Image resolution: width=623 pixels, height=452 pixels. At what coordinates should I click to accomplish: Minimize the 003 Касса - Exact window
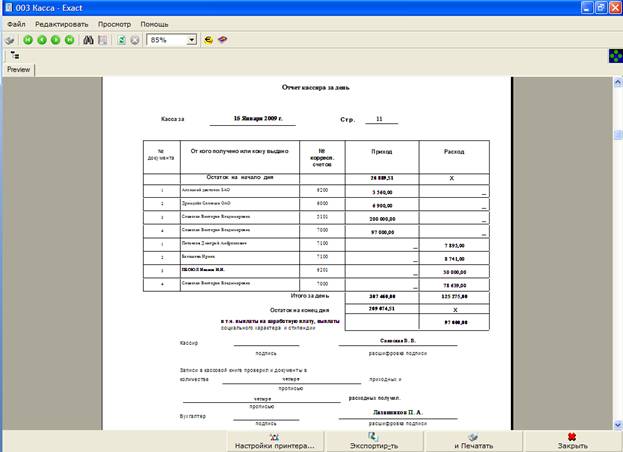[587, 7]
